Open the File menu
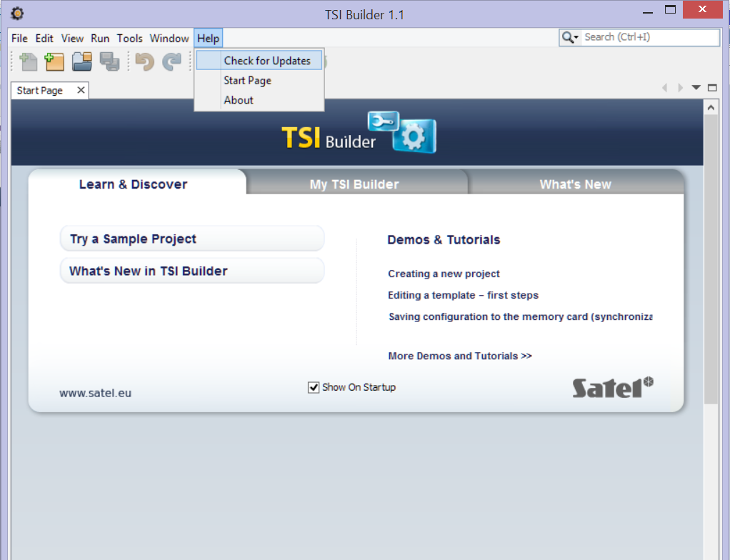This screenshot has height=560, width=730. click(19, 38)
